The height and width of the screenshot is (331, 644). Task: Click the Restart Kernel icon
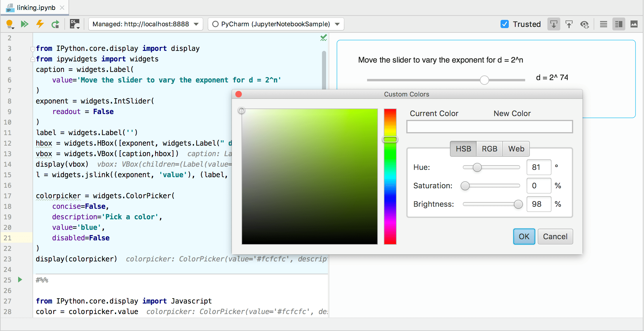pos(55,24)
